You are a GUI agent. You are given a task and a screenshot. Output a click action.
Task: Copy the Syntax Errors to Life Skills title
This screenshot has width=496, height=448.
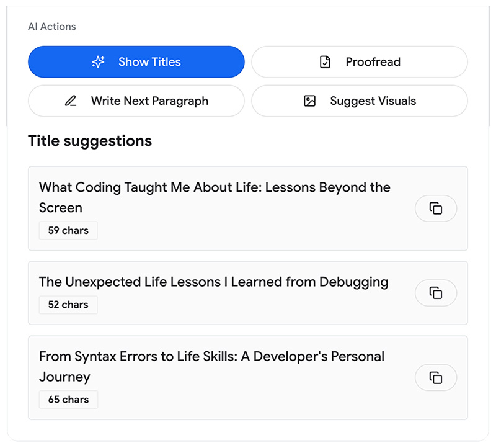(436, 377)
